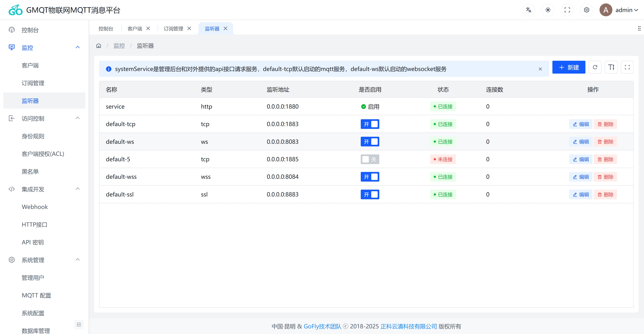Screen dimensions: 644x334
Task: Enter fullscreen via the top-right expand icon
Action: click(x=567, y=10)
